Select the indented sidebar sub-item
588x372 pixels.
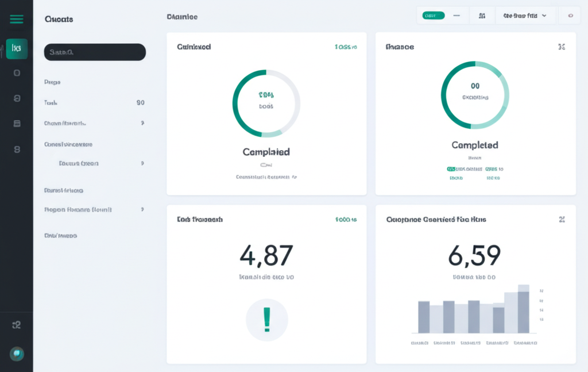click(x=79, y=163)
